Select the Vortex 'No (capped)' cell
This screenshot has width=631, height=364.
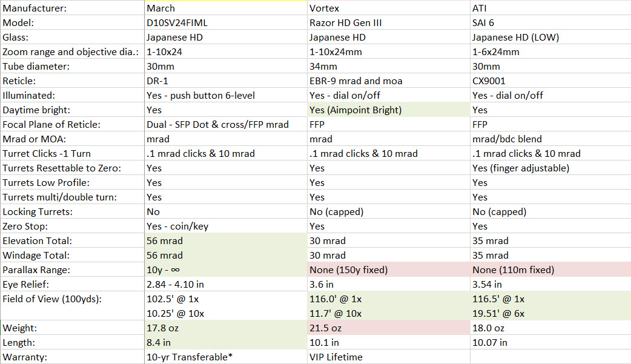coord(389,211)
